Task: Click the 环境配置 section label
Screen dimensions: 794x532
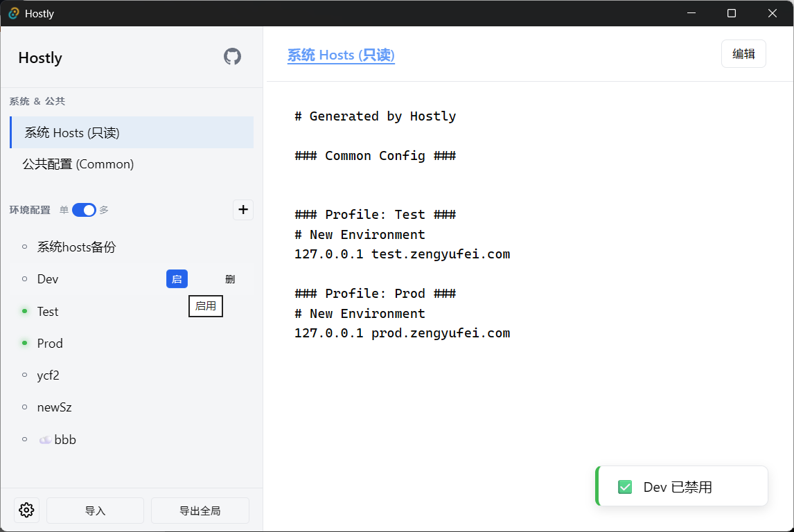Action: click(x=30, y=210)
